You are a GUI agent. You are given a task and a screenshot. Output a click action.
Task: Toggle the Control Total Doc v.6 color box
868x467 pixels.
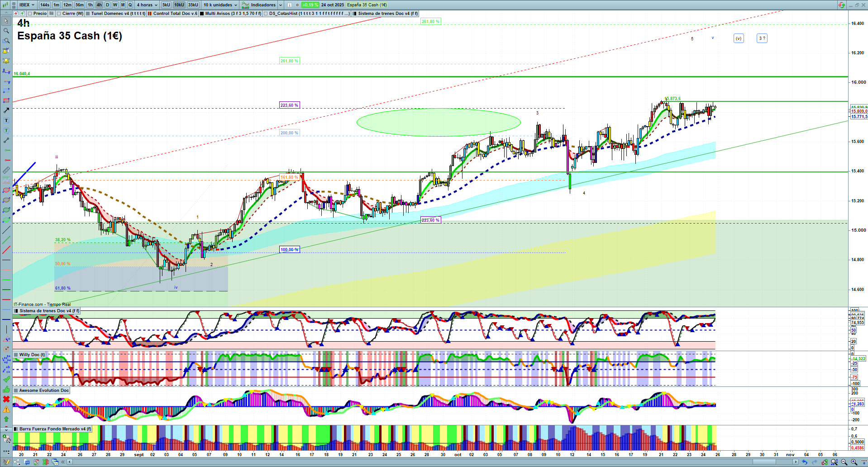150,14
